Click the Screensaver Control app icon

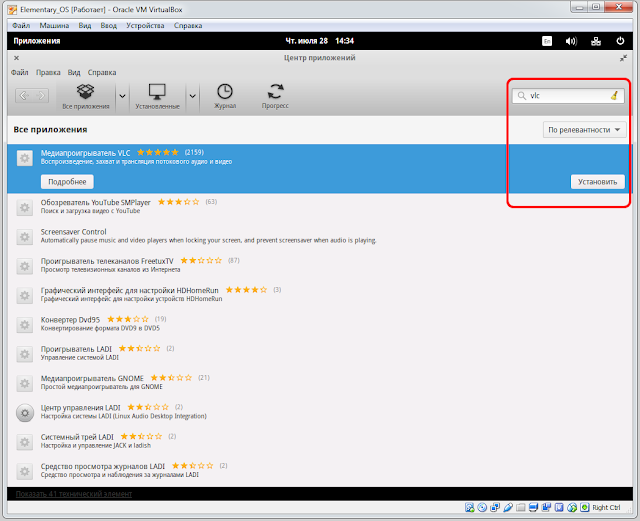[24, 236]
